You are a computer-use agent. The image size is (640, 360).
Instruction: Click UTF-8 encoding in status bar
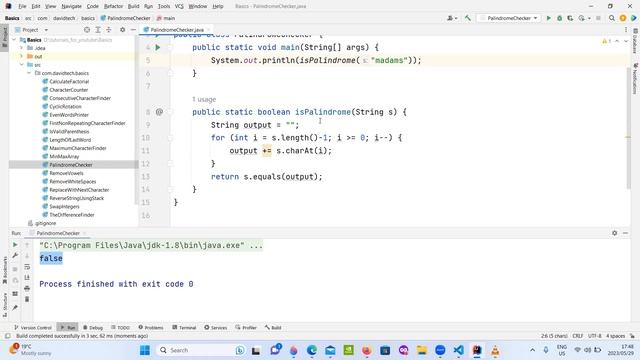pos(594,336)
